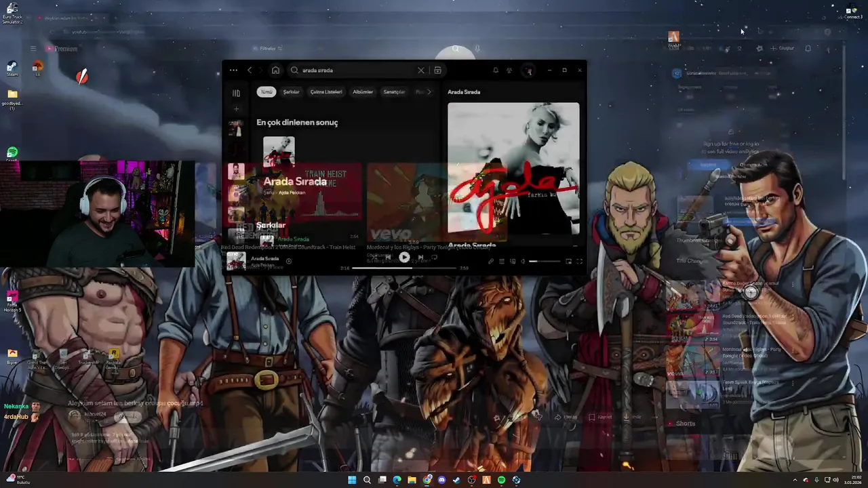The image size is (868, 488).
Task: Open File Explorer from the taskbar
Action: coord(412,480)
